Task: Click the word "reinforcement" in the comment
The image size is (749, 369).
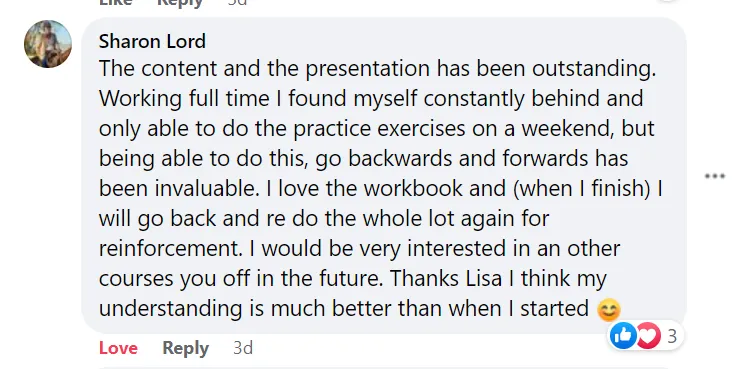Action: (x=168, y=249)
